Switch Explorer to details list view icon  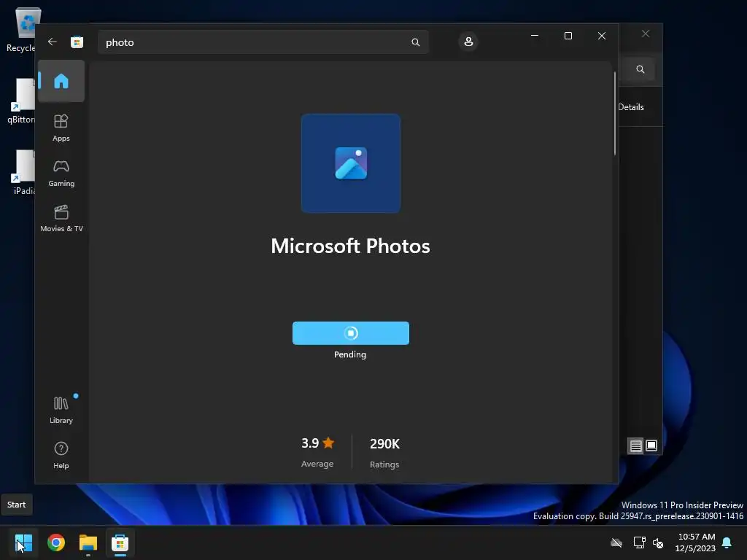pos(635,446)
